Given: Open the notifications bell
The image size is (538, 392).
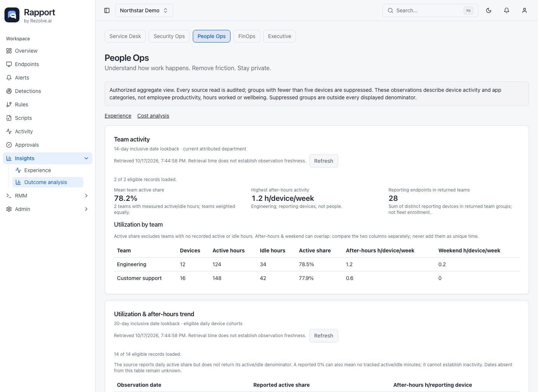Looking at the screenshot, I should coord(507,10).
